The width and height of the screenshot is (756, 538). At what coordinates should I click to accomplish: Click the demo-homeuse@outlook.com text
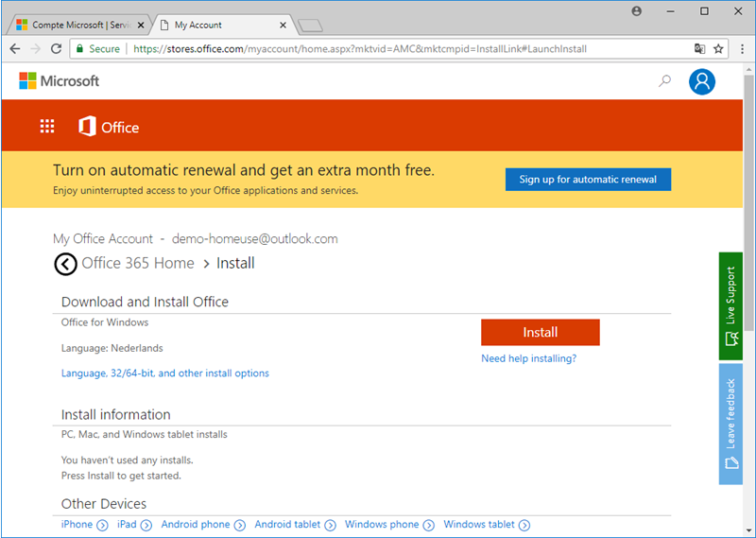tap(254, 238)
